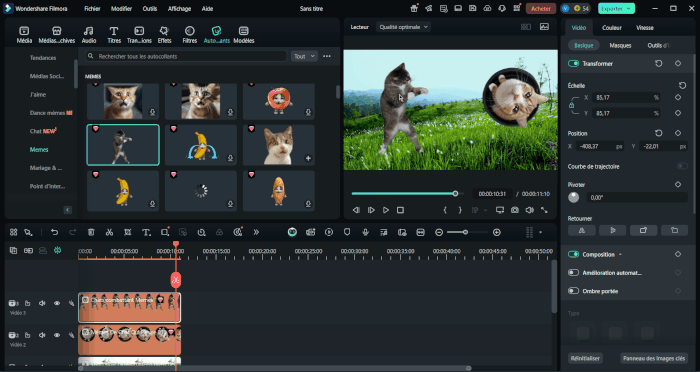Hide the Vidéo 3 track with eye icon

click(57, 303)
